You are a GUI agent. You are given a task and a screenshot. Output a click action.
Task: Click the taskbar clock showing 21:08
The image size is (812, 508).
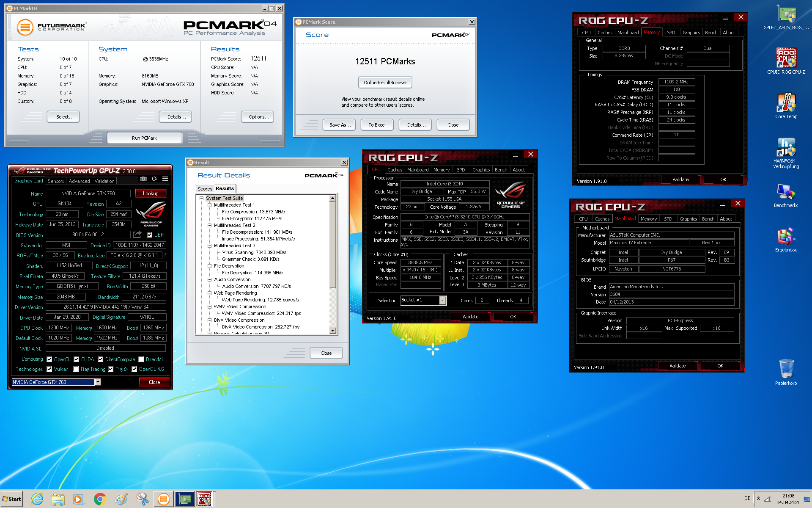click(788, 499)
